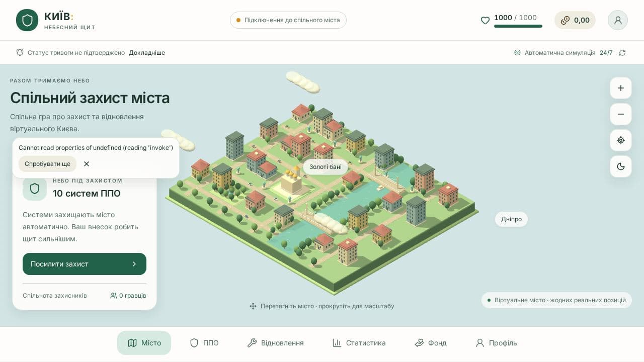Click the shield icon in defense card

35,189
